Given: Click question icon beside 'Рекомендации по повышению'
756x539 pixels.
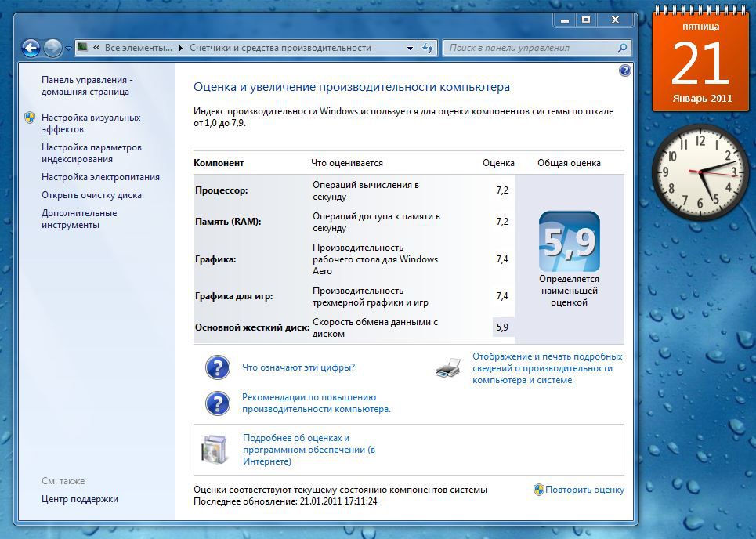Looking at the screenshot, I should (x=217, y=403).
